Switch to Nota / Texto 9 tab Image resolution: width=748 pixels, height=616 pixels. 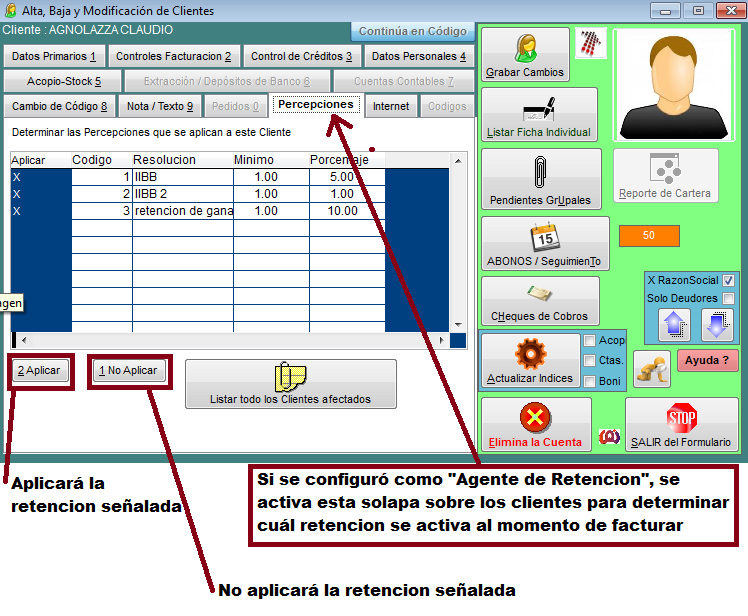160,106
